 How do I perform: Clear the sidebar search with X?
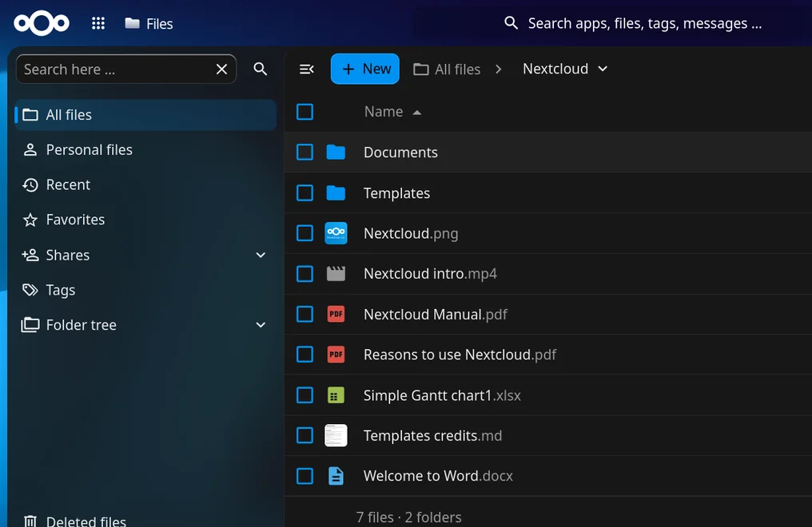[221, 69]
